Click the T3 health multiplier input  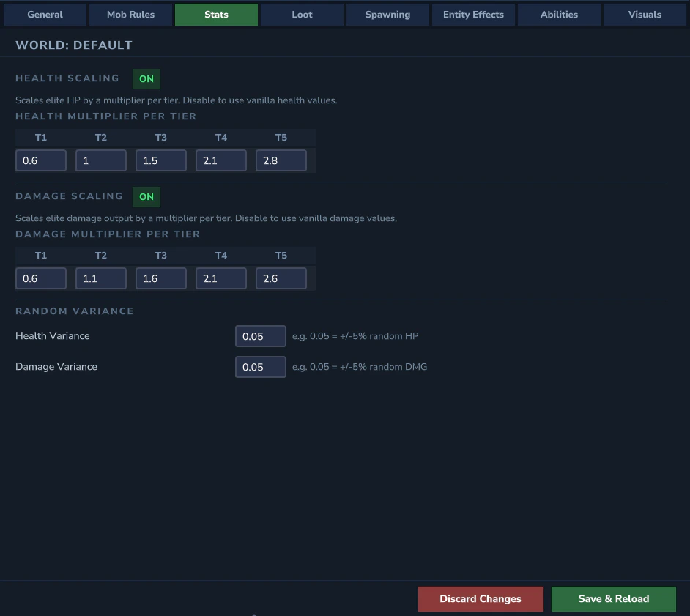[x=161, y=160]
